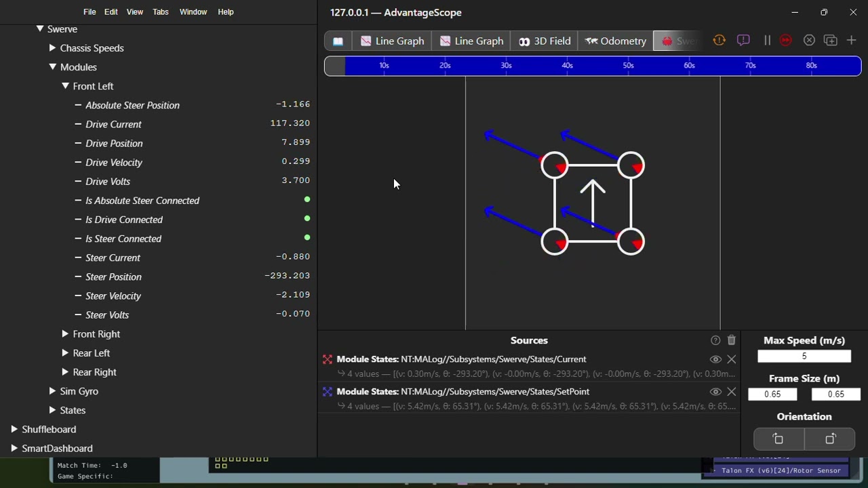The image size is (868, 488).
Task: Click the red Module States icon for Current
Action: [x=328, y=359]
